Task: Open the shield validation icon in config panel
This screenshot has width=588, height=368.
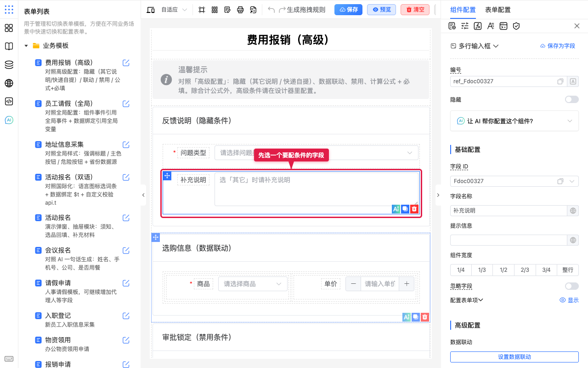Action: 516,26
